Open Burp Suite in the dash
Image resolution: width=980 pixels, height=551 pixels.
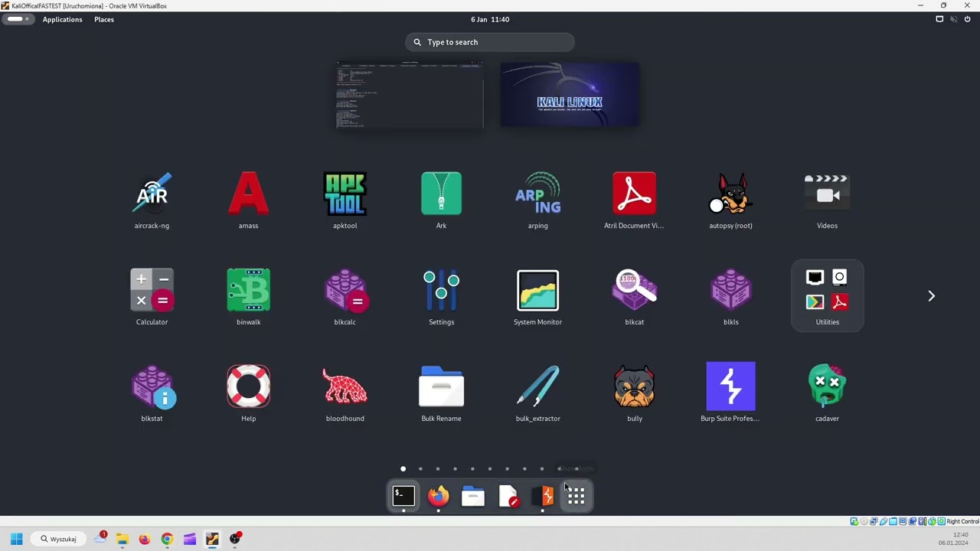pos(543,497)
